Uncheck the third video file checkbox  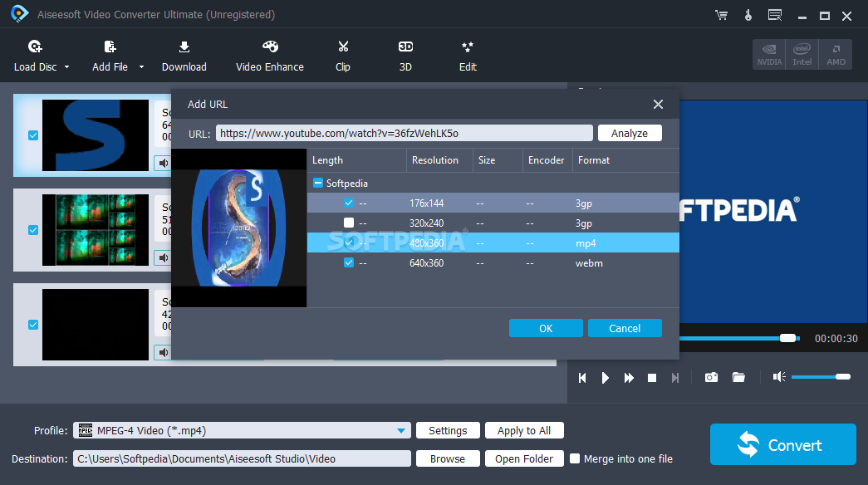pos(33,325)
